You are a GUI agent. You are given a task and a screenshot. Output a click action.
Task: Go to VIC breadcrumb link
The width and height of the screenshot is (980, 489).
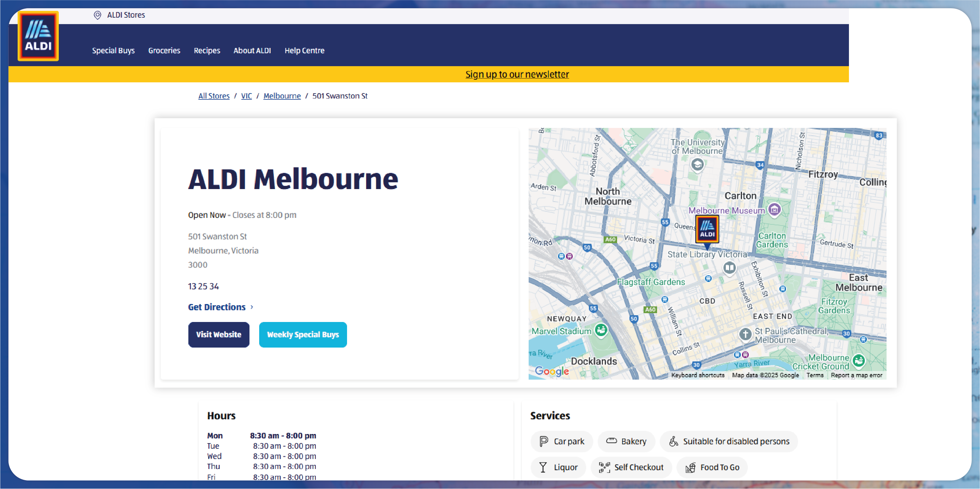pos(247,96)
